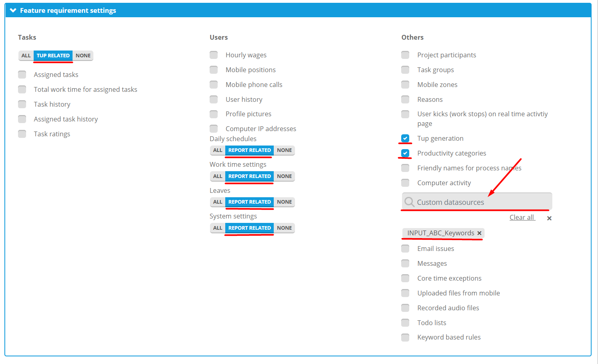Set System settings to NONE
This screenshot has width=598, height=364.
tap(284, 228)
